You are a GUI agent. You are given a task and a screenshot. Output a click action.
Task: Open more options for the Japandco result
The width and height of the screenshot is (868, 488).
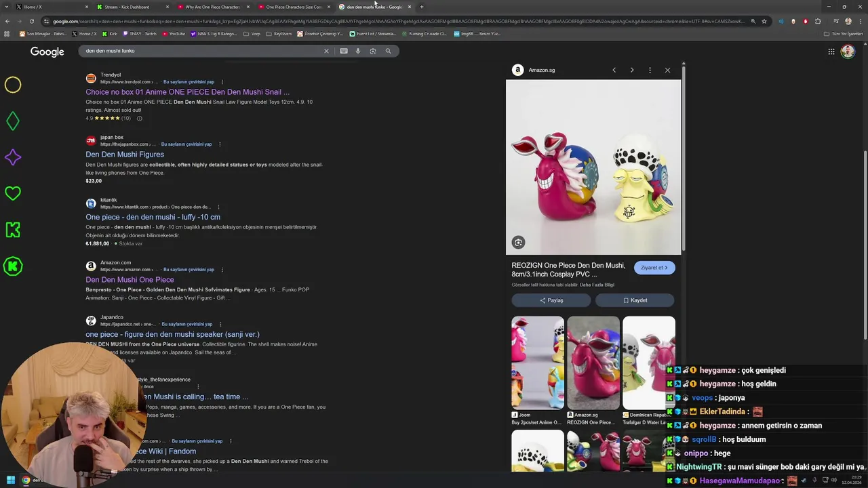220,324
